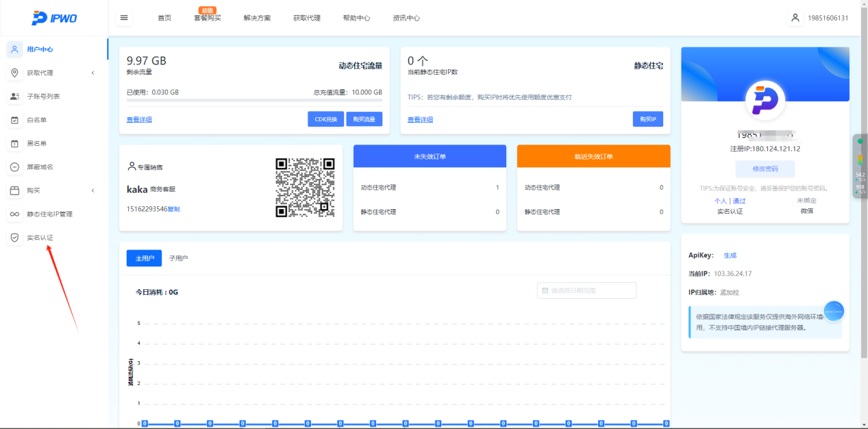Open 套餐购买 in the top menu
This screenshot has width=868, height=429.
click(208, 19)
